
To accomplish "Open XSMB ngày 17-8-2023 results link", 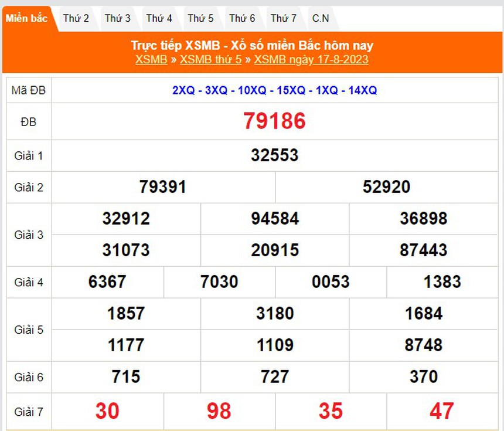I will pyautogui.click(x=310, y=60).
